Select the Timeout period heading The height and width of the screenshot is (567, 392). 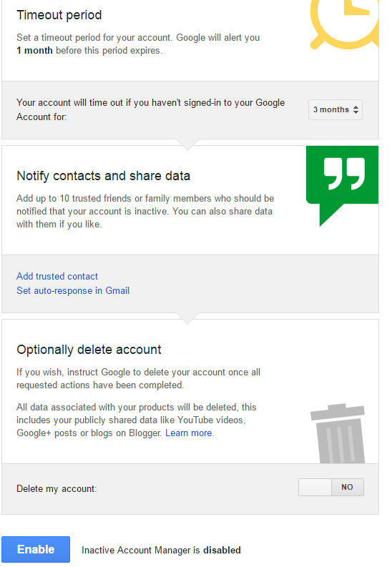[x=59, y=15]
